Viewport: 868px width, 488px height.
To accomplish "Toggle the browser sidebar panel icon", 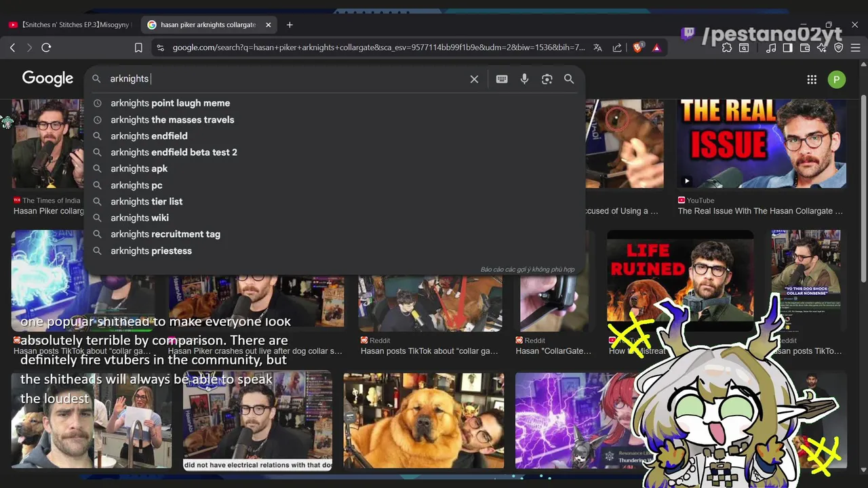I will click(787, 47).
